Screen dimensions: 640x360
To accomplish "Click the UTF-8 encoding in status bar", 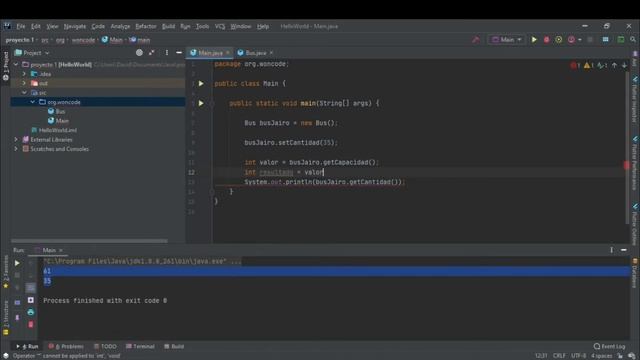I will (578, 356).
